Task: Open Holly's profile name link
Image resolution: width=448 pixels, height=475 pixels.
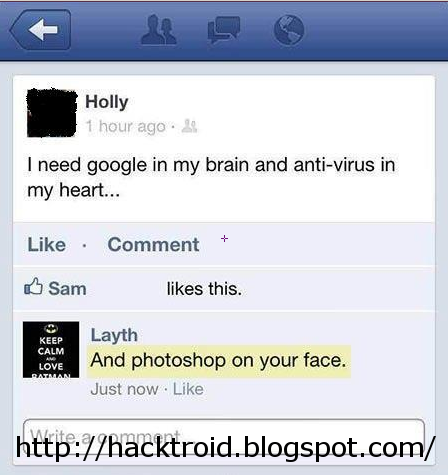Action: 107,102
